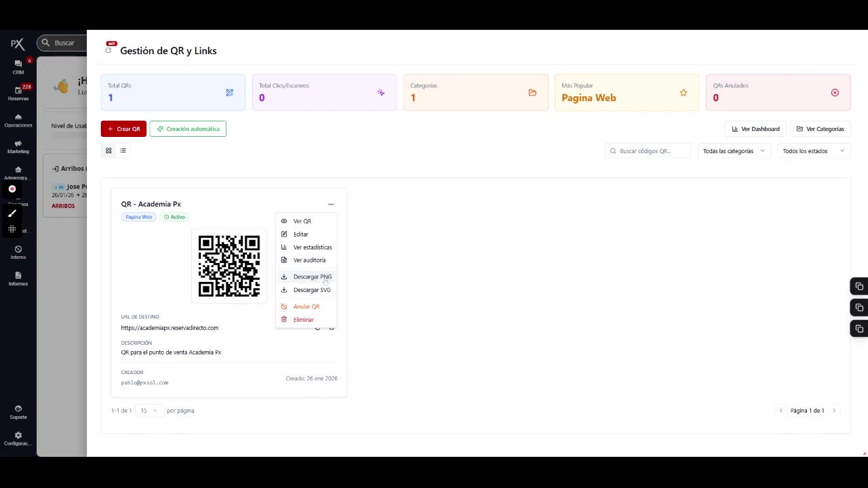The width and height of the screenshot is (868, 488).
Task: Open the items per page dropdown
Action: point(148,411)
